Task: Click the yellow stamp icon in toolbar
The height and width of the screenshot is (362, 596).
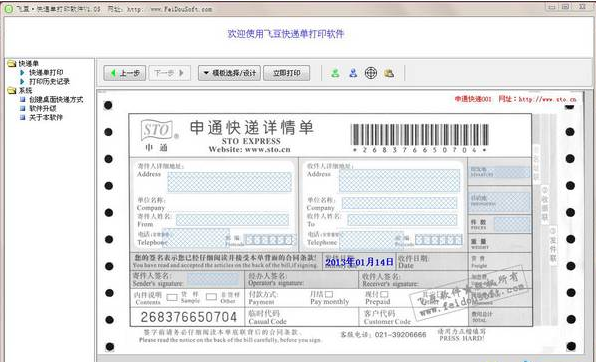Action: click(389, 73)
